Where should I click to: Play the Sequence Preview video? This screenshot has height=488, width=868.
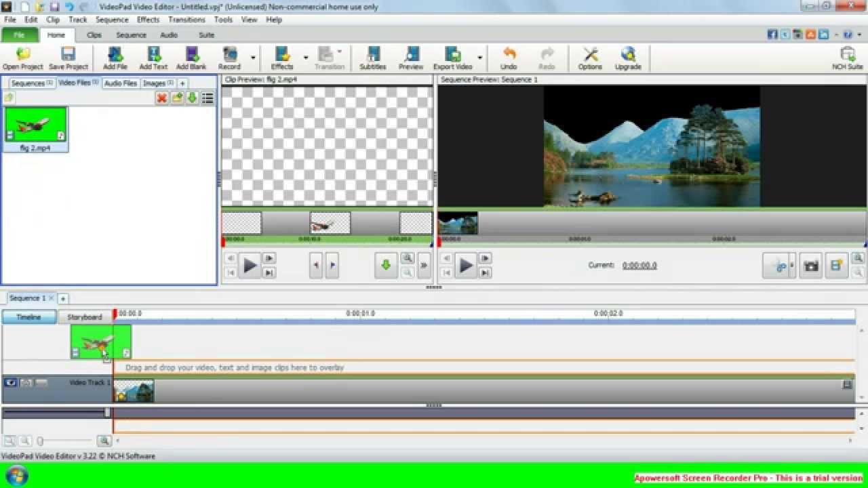[466, 266]
